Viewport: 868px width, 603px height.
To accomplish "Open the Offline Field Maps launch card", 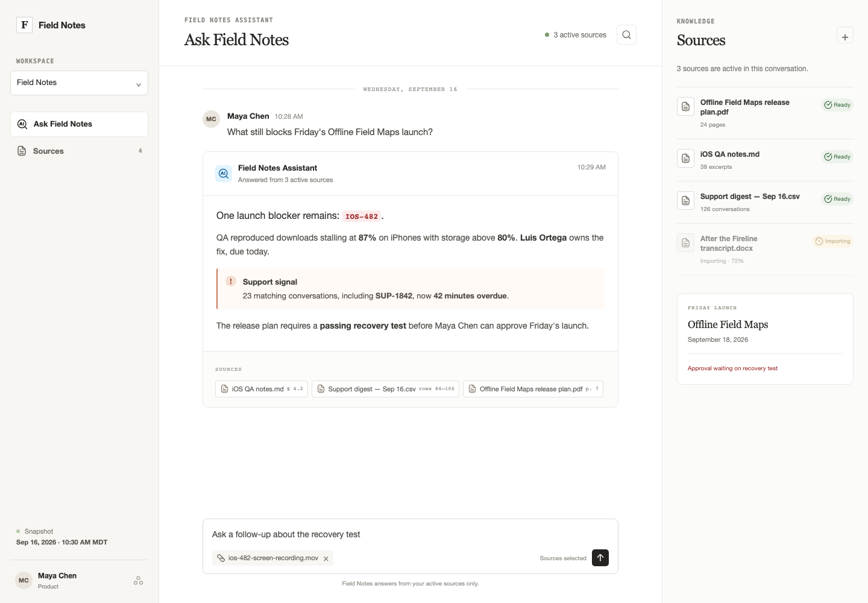I will pyautogui.click(x=765, y=339).
